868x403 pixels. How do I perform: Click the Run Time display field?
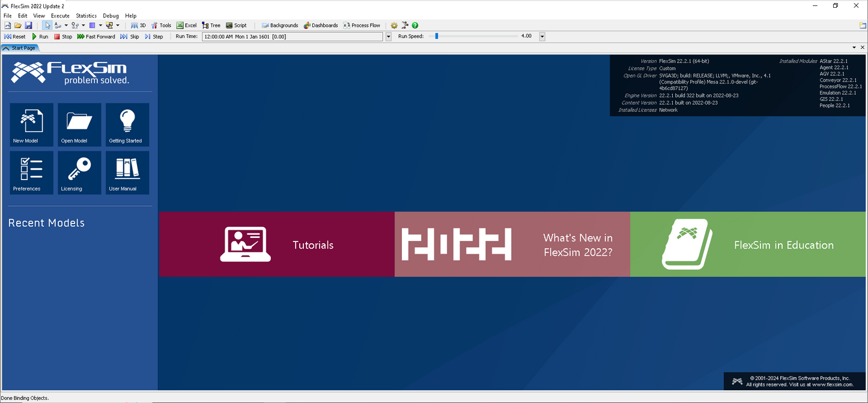coord(293,37)
